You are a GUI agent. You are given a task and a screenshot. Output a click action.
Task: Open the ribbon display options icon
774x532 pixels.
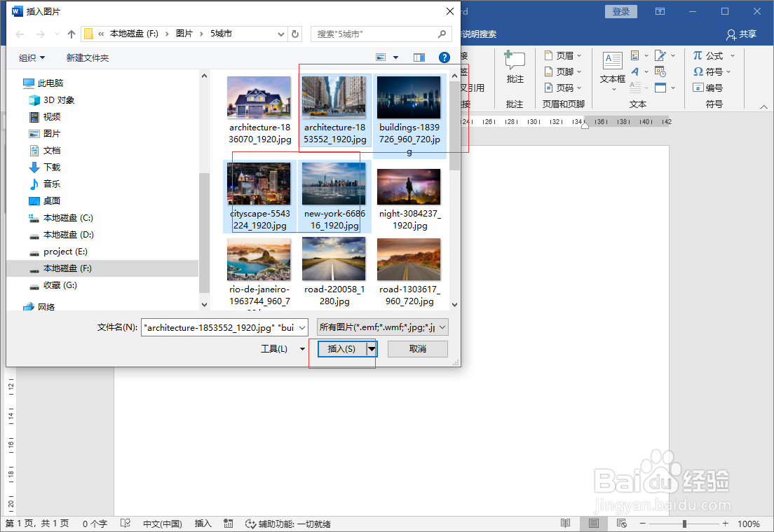click(660, 11)
